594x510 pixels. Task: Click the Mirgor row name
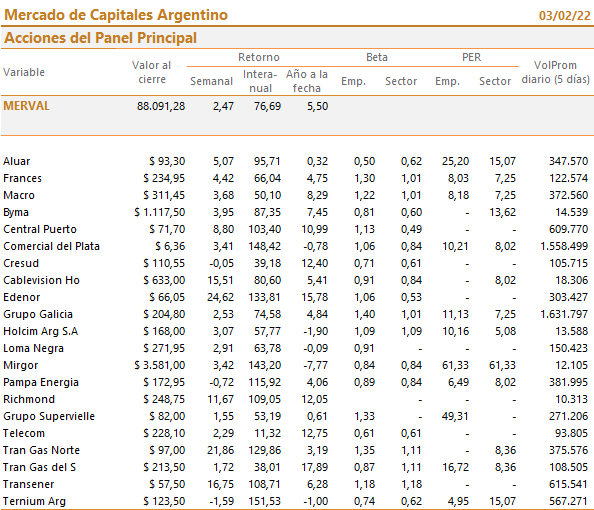(20, 365)
